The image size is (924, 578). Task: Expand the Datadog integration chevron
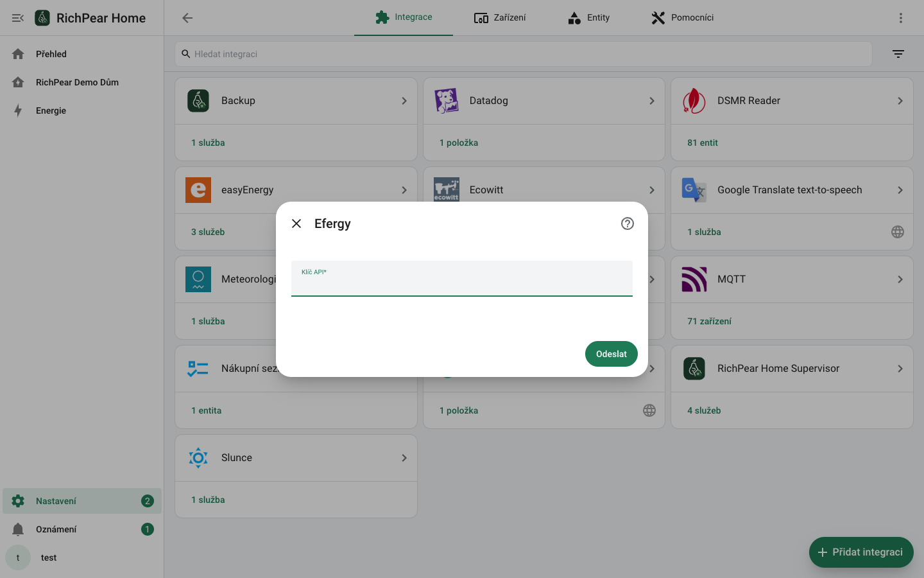(x=652, y=101)
